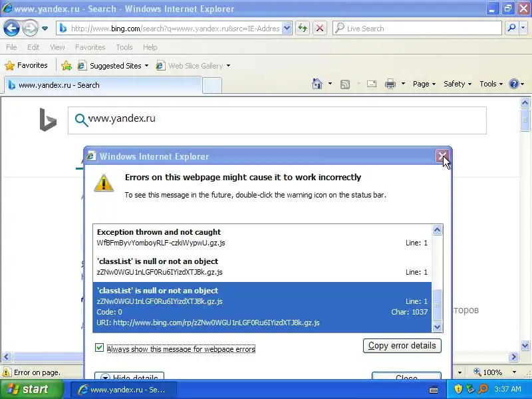Viewport: 532px width, 399px height.
Task: Click horizontal scrollbar left arrow
Action: pos(7,356)
